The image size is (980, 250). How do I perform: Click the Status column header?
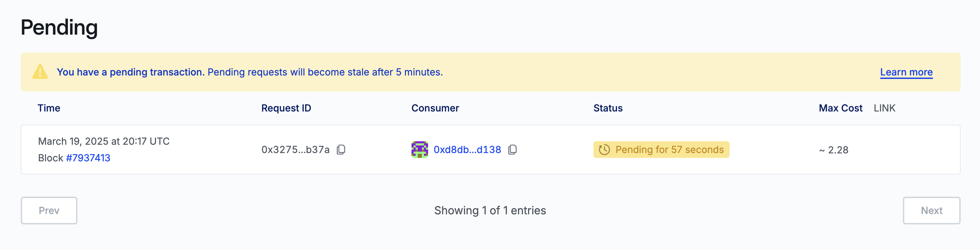(608, 108)
